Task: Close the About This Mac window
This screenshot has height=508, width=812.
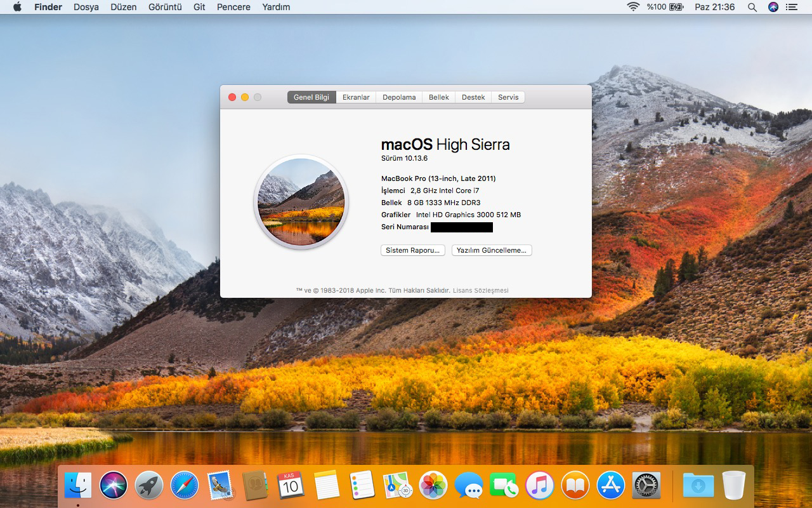Action: [x=232, y=97]
